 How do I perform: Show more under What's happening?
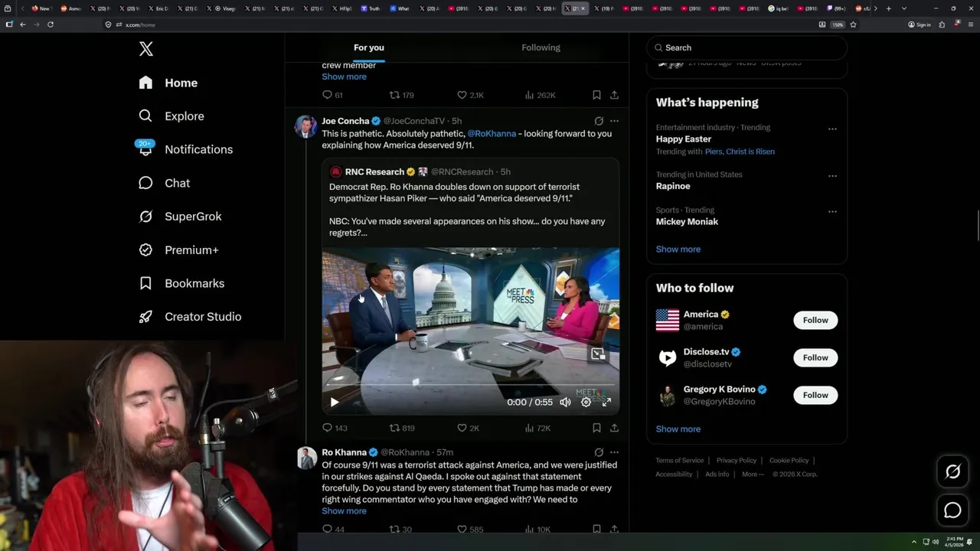coord(678,249)
